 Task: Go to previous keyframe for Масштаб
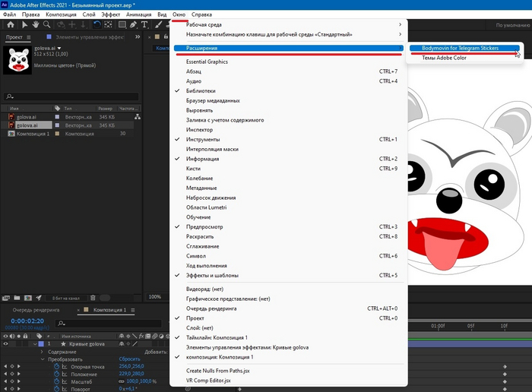tap(5, 381)
